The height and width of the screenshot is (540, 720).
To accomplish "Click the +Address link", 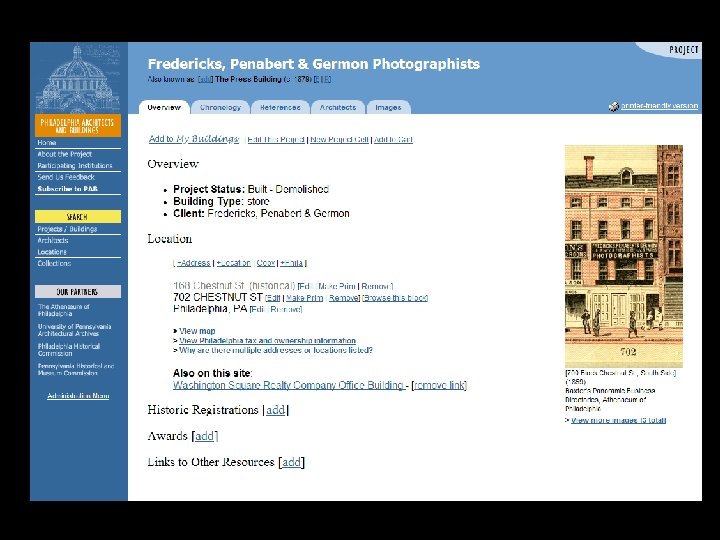I will coord(193,263).
